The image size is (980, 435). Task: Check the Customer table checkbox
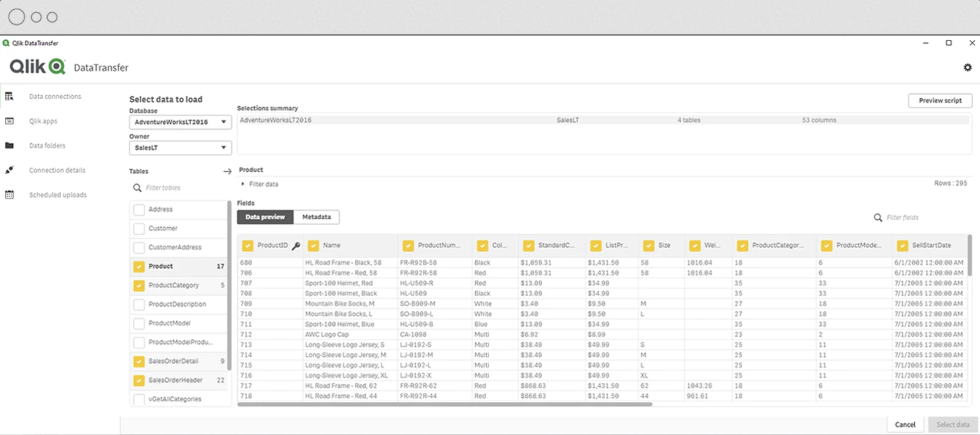139,229
